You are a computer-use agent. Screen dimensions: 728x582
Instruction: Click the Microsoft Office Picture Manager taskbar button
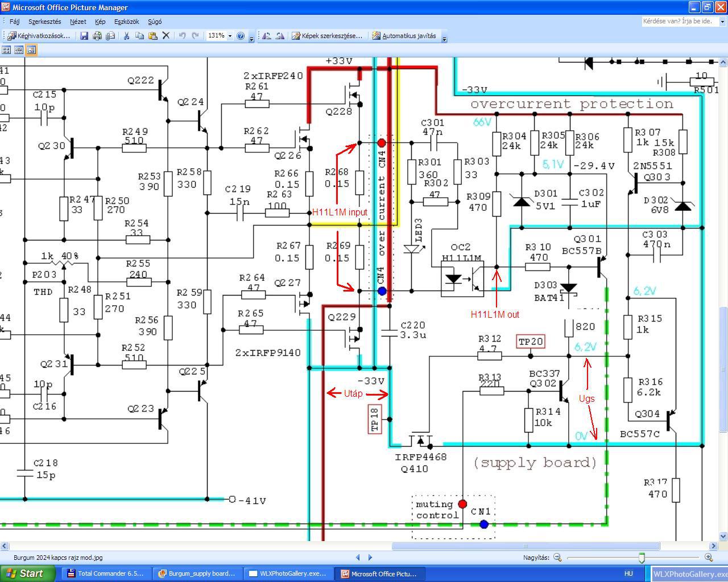click(x=380, y=573)
